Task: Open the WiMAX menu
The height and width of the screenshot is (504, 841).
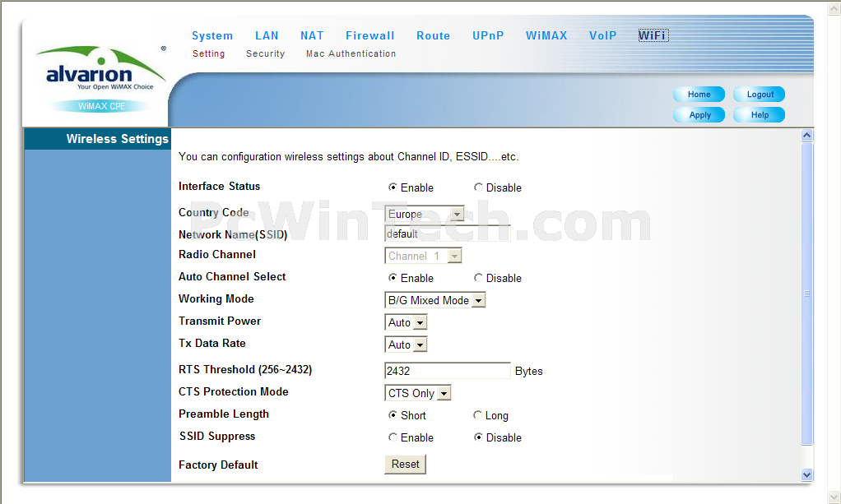Action: 546,35
